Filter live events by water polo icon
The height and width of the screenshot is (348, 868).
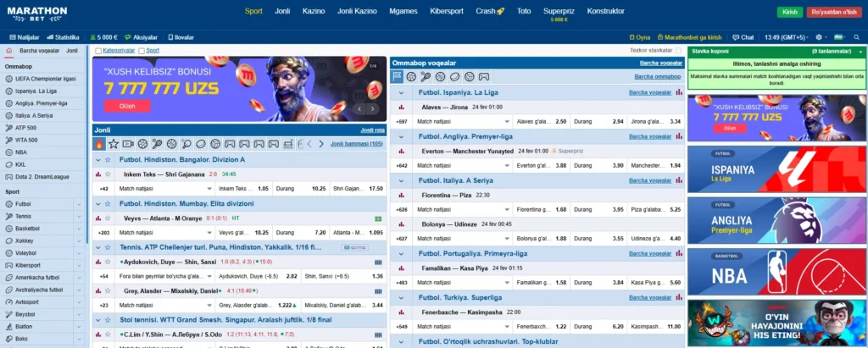288,144
